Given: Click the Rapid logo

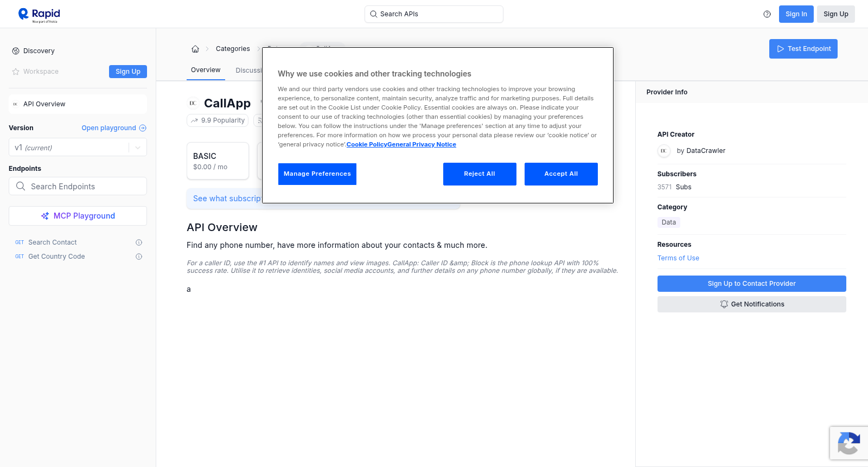Looking at the screenshot, I should pos(39,15).
